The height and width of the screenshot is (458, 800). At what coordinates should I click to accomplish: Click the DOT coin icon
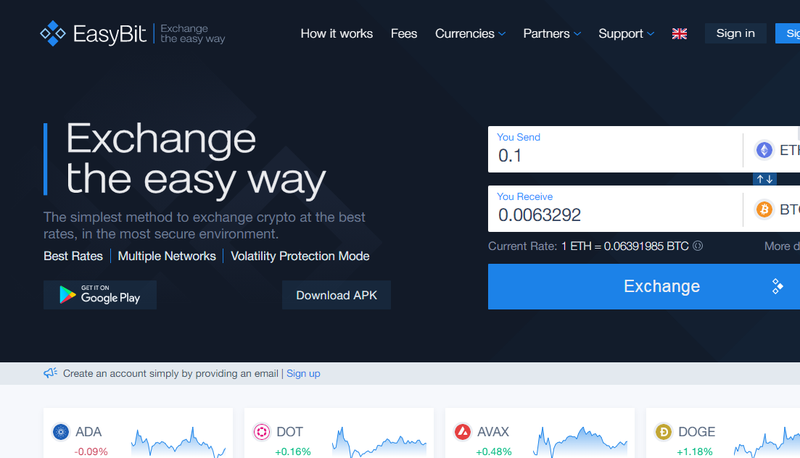tap(262, 432)
